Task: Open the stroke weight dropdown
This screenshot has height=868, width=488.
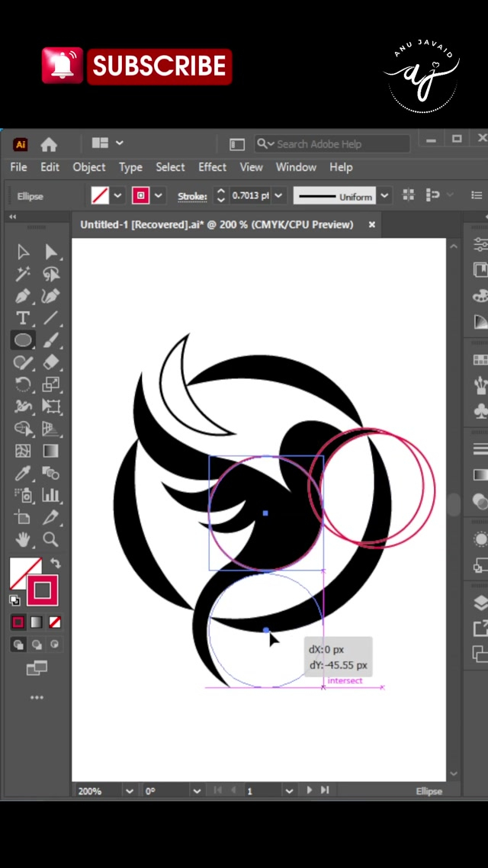Action: coord(278,196)
